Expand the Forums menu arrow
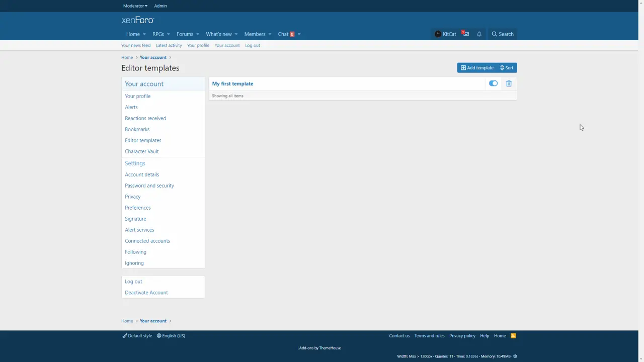The image size is (644, 362). coord(198,34)
